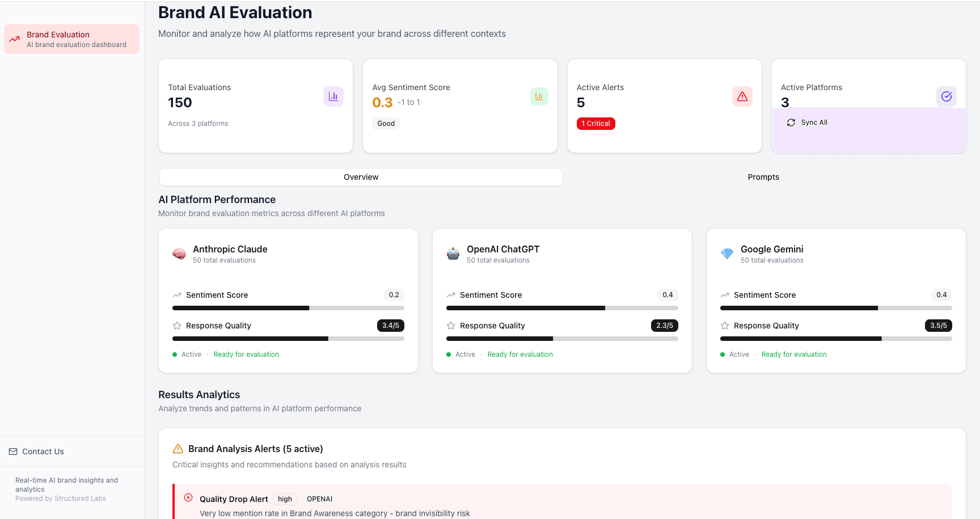Click the high severity badge on Quality Drop Alert
Viewport: 980px width, 519px height.
(x=285, y=499)
